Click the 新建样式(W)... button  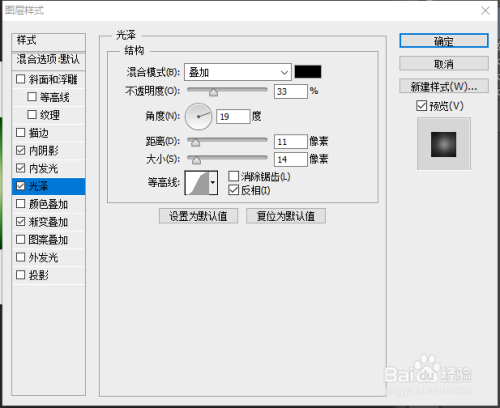pos(444,86)
